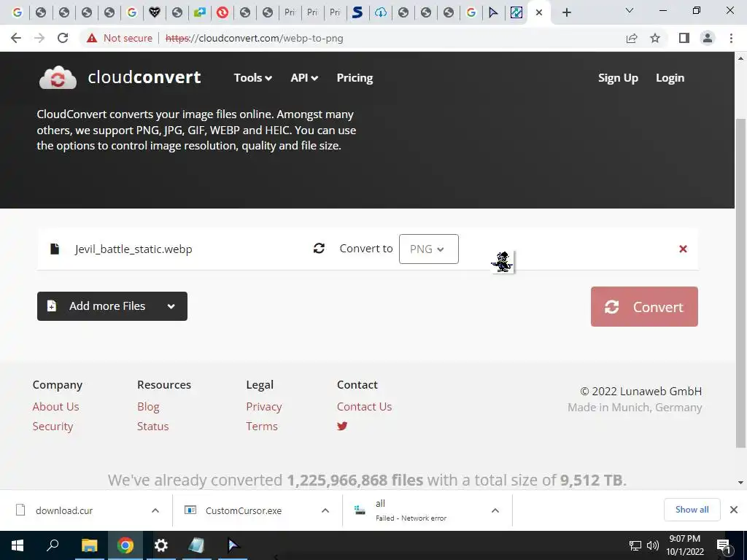Image resolution: width=747 pixels, height=560 pixels.
Task: Expand options chevron for CustomCursor.exe
Action: point(325,510)
